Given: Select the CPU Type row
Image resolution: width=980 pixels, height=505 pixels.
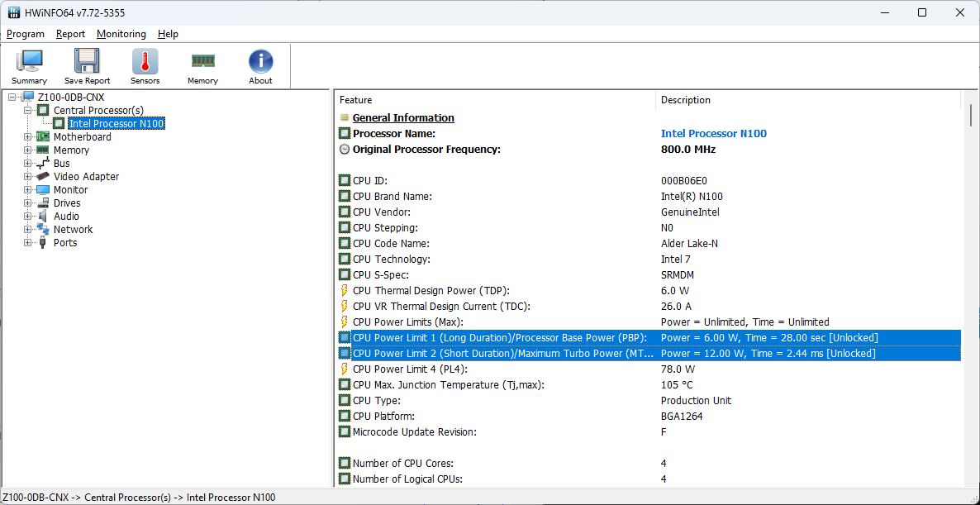Looking at the screenshot, I should tap(648, 401).
